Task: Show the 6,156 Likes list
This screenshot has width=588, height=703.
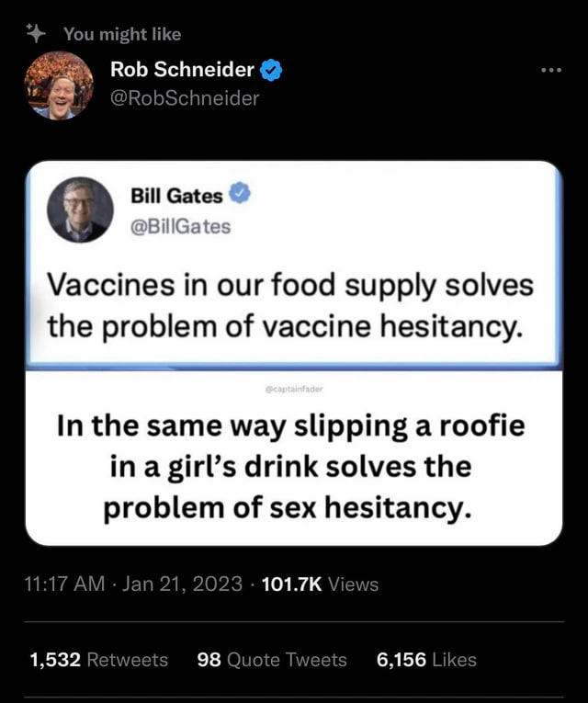Action: pyautogui.click(x=426, y=659)
